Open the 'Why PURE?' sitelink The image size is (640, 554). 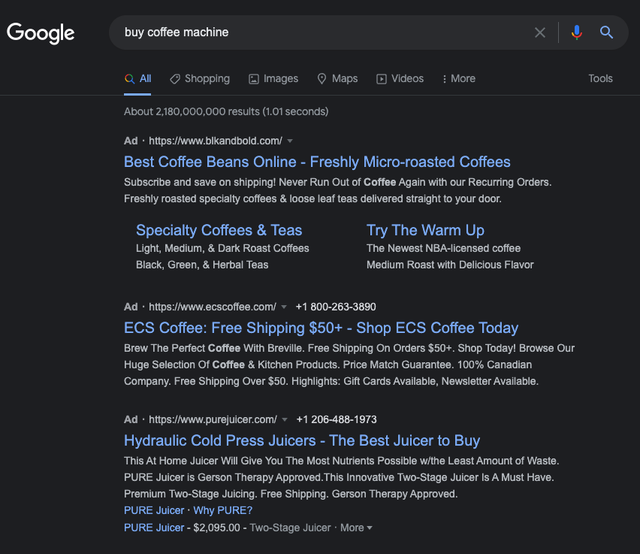223,510
